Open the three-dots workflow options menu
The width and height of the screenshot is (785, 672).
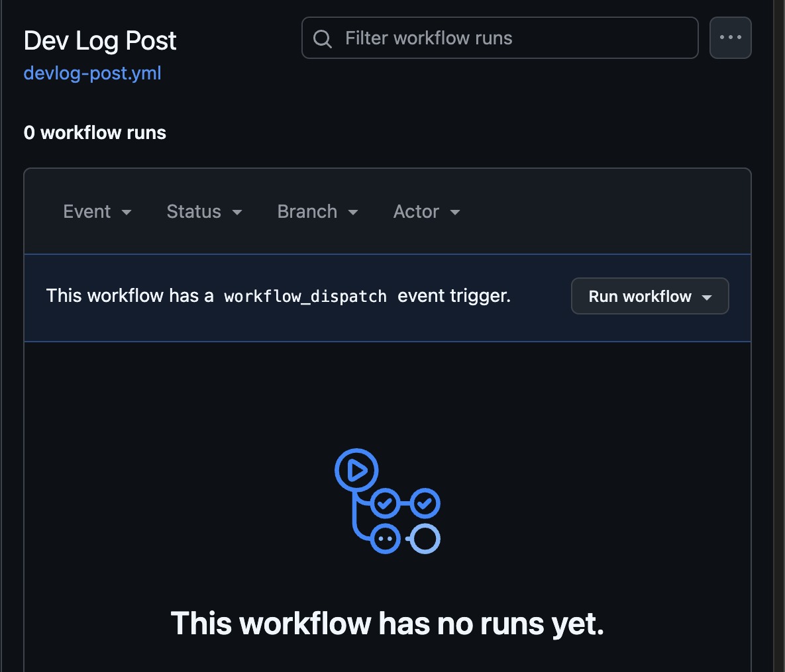[731, 38]
